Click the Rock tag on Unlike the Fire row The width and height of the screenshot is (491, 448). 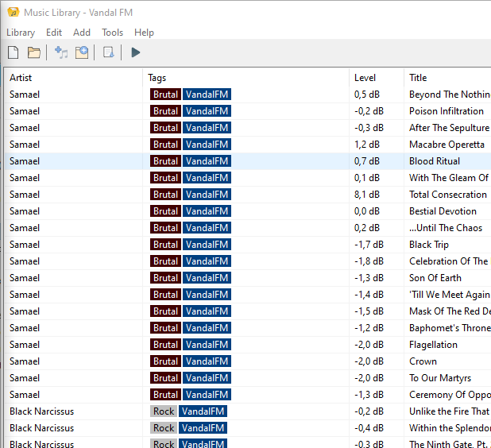(164, 411)
